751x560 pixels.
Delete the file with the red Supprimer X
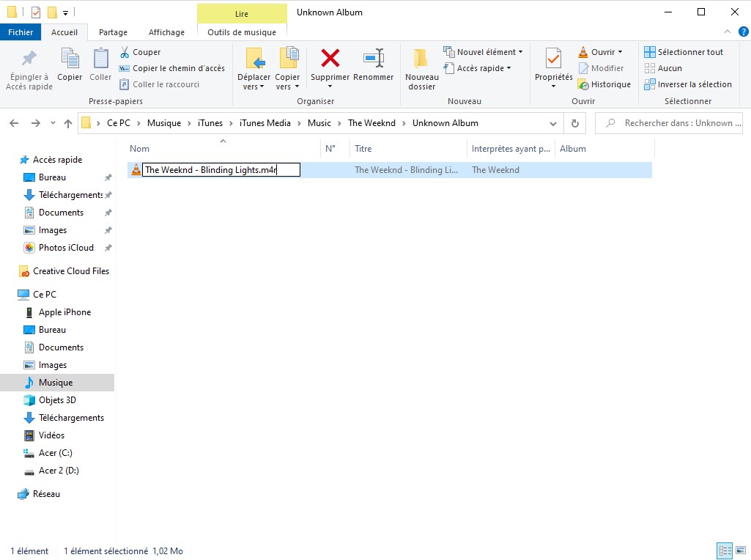[x=330, y=59]
